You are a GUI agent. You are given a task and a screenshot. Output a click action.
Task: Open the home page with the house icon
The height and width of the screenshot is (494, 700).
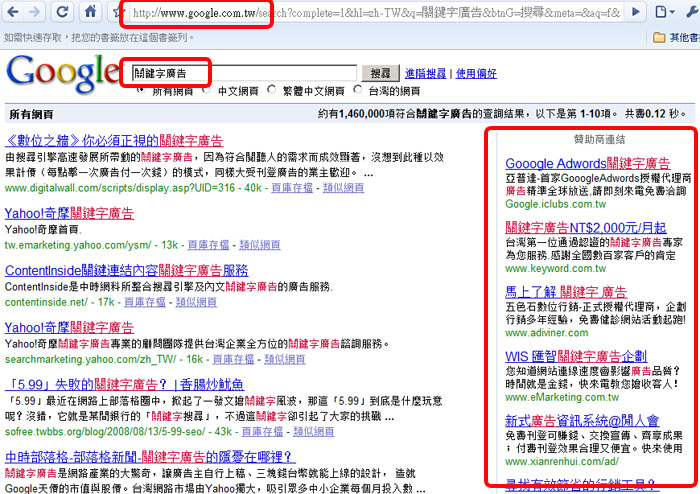(91, 11)
